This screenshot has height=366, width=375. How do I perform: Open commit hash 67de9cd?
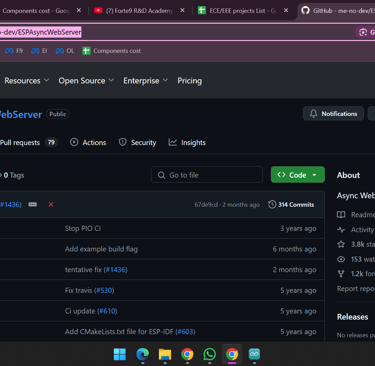click(206, 205)
